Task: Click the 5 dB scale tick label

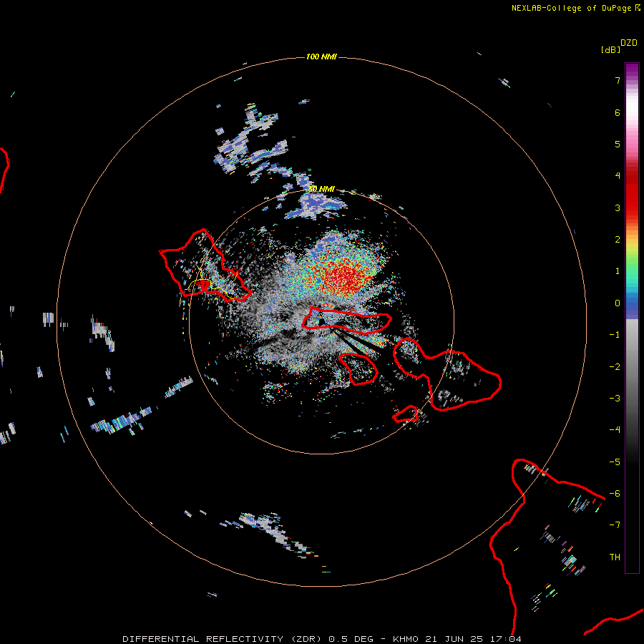Action: (x=618, y=144)
